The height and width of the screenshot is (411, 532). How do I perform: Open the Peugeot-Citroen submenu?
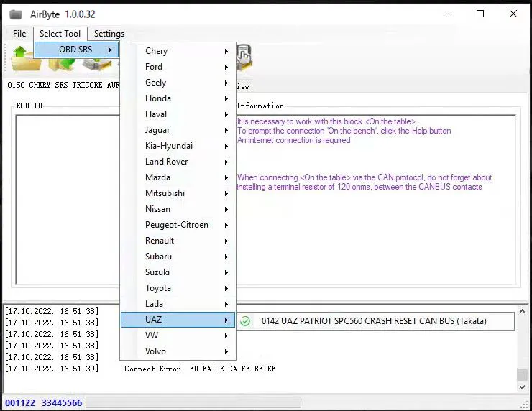click(177, 225)
